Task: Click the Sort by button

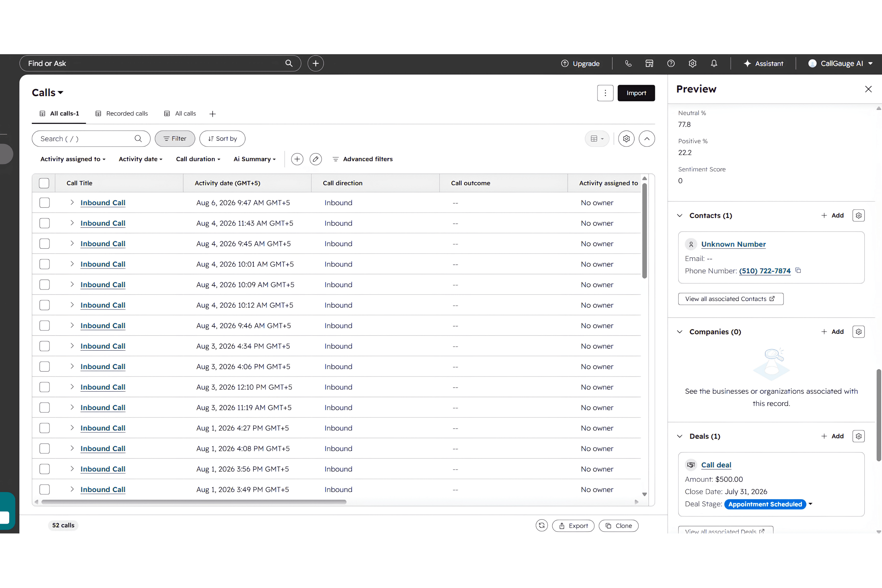Action: (x=222, y=139)
